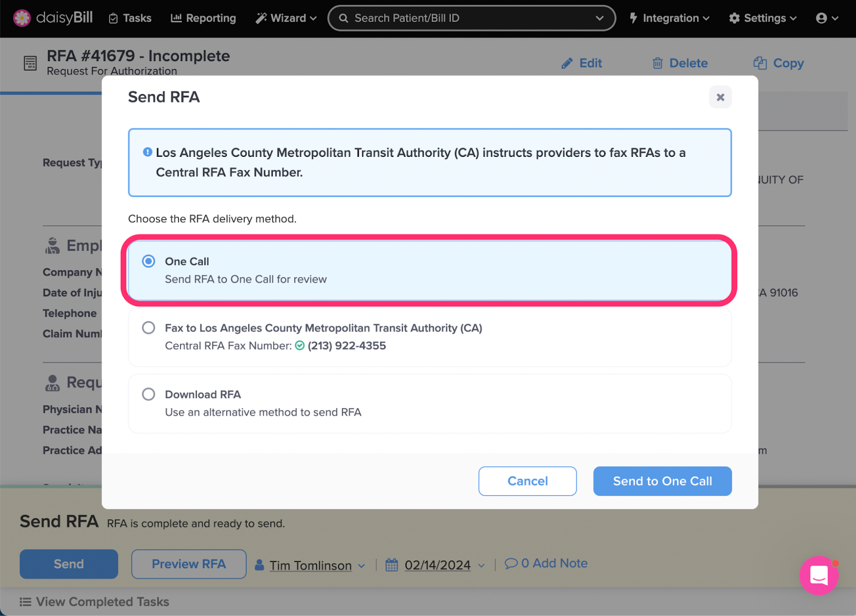Click the Search Patient/Bill ID field
856x616 pixels.
coord(471,18)
